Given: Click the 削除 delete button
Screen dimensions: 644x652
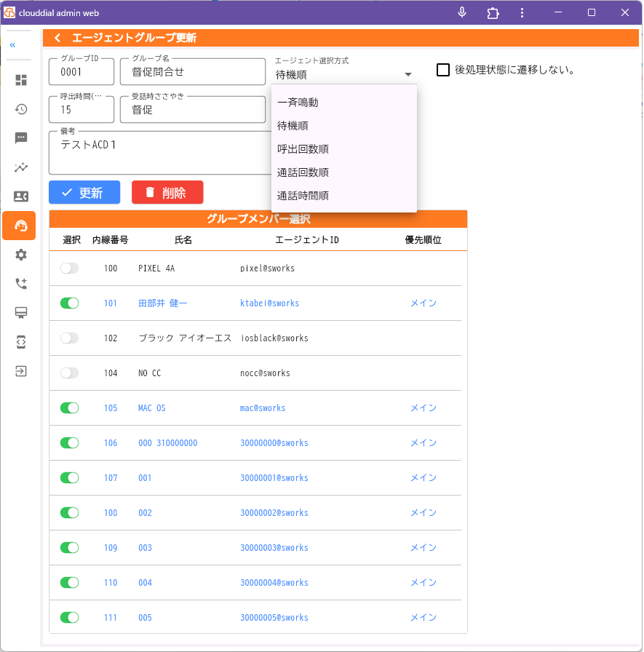Looking at the screenshot, I should (167, 192).
